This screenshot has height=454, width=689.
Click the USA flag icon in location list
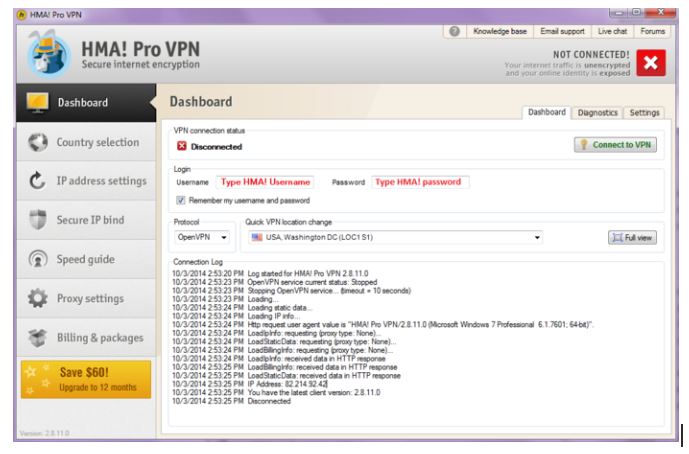pyautogui.click(x=257, y=237)
